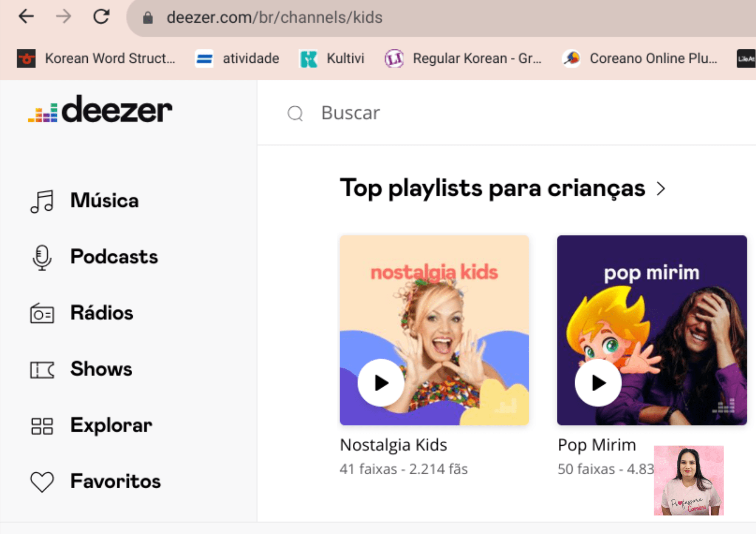Image resolution: width=756 pixels, height=534 pixels.
Task: Play the Pop Mirim playlist
Action: [598, 383]
